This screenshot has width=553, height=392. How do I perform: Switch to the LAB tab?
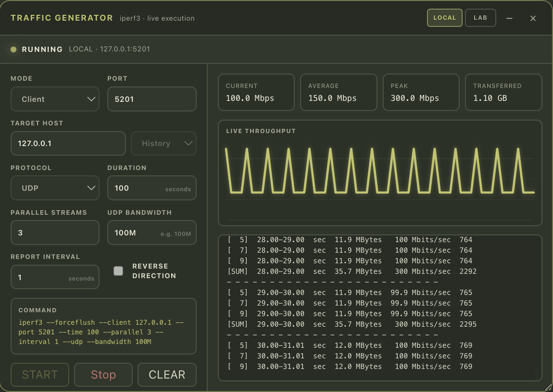click(x=480, y=18)
